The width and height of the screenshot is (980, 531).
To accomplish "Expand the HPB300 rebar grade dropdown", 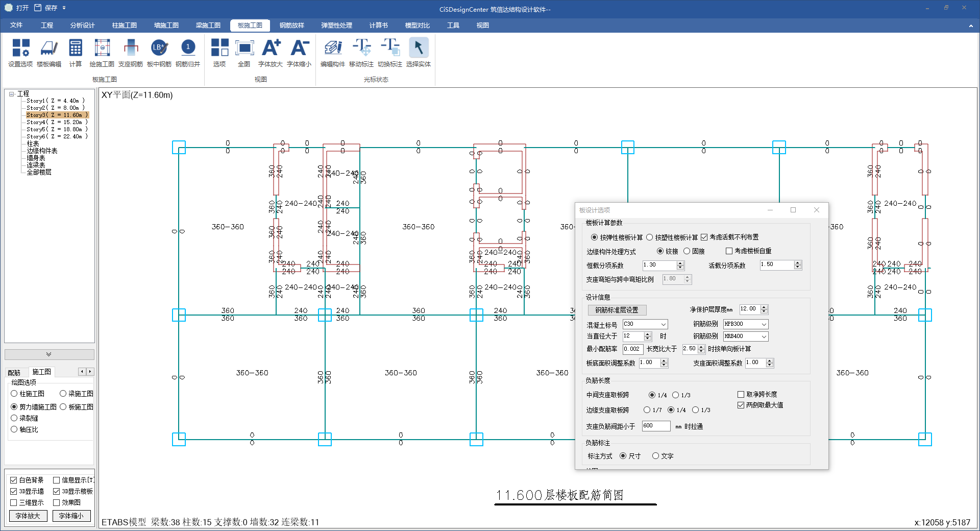I will click(764, 324).
